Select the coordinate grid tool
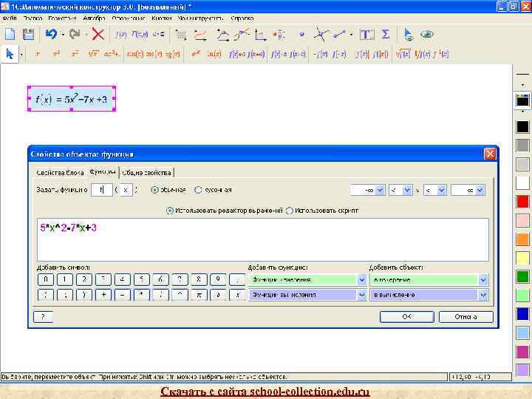 [181, 35]
